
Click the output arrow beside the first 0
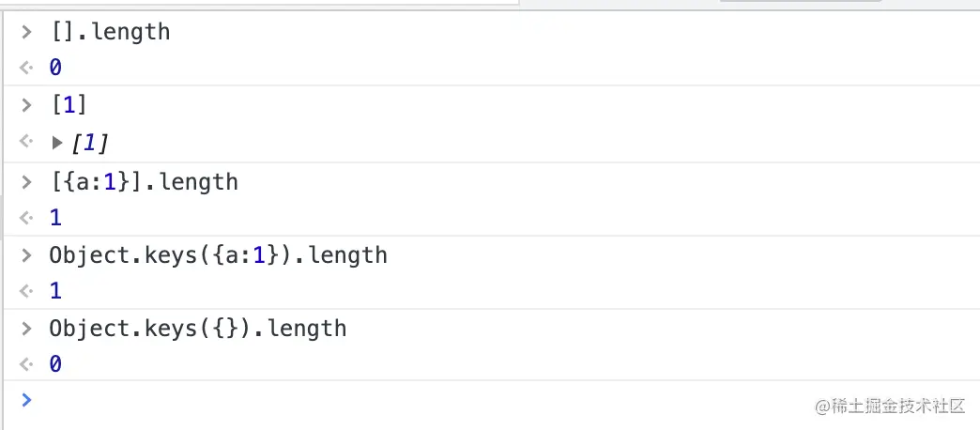26,68
